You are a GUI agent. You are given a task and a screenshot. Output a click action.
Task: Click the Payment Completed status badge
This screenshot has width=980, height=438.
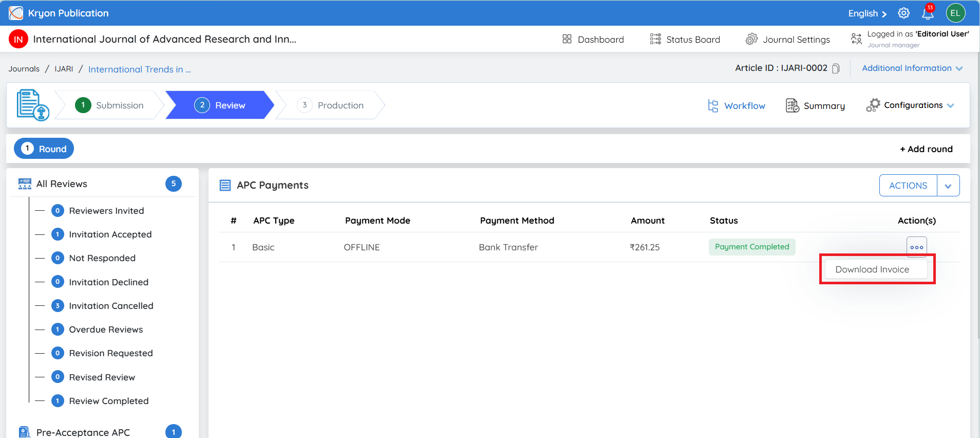coord(752,247)
